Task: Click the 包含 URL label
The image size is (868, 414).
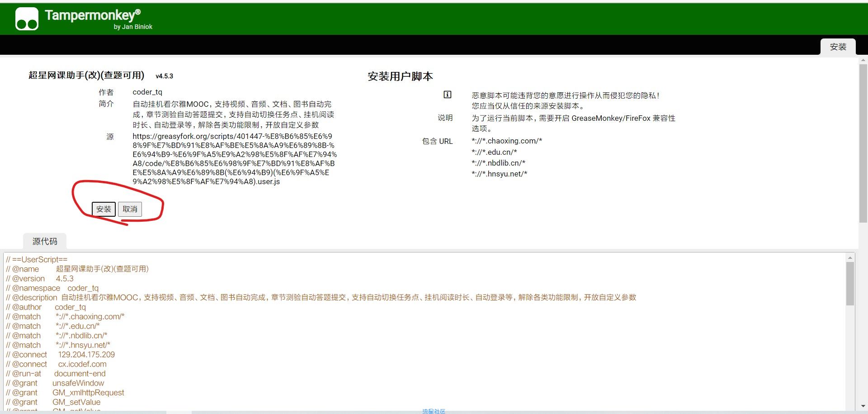Action: (437, 141)
